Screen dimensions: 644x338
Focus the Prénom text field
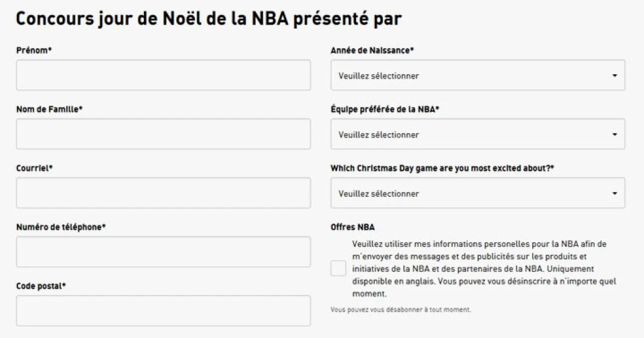163,75
